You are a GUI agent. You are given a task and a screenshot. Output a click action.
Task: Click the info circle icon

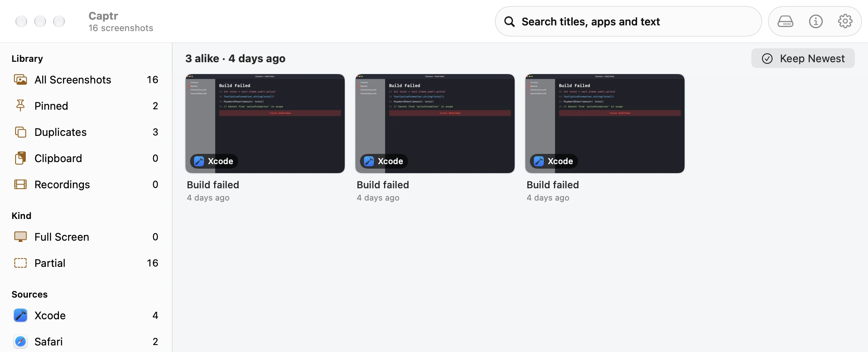(816, 21)
